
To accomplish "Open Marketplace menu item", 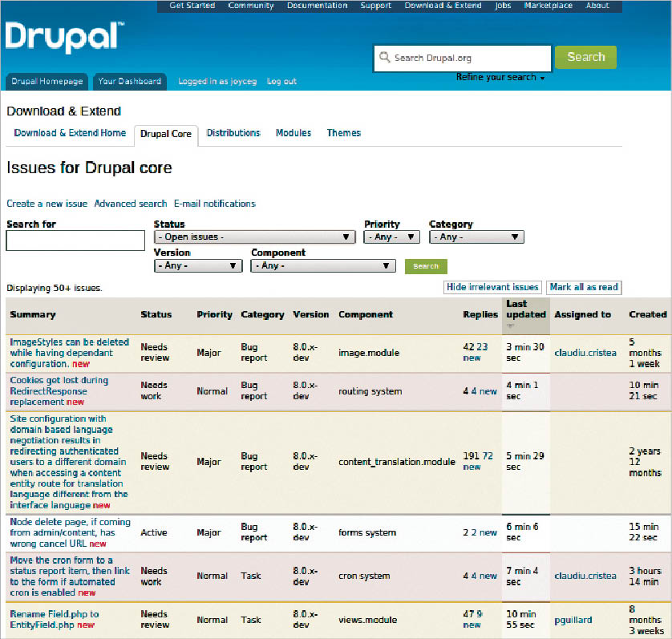I will (549, 6).
